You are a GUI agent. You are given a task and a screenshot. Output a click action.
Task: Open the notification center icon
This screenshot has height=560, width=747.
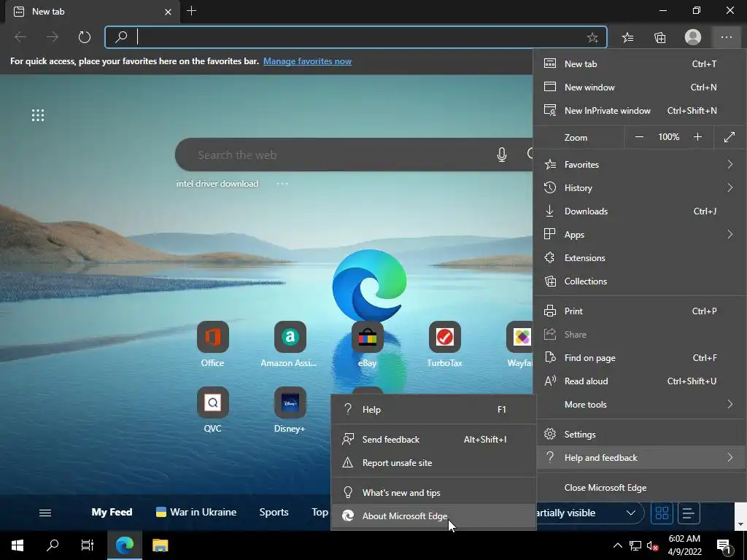[724, 545]
